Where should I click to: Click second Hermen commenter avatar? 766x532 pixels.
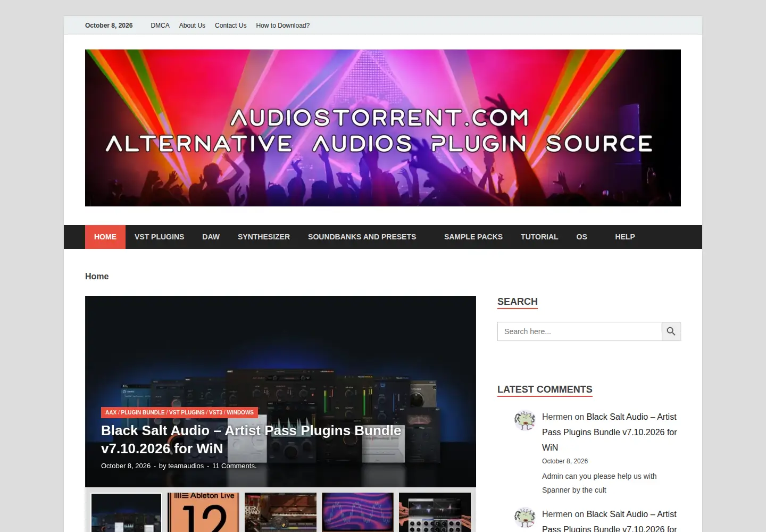click(x=525, y=518)
